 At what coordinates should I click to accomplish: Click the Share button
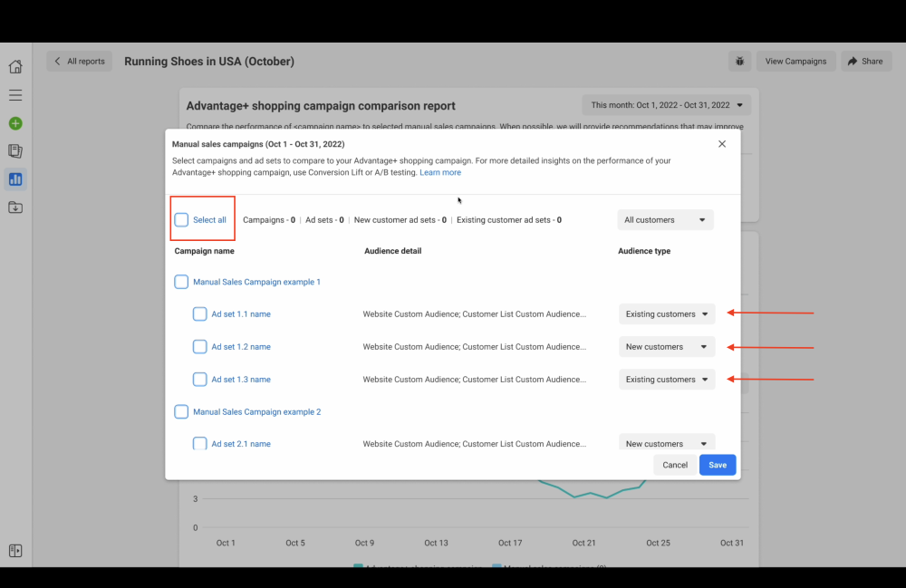[865, 62]
